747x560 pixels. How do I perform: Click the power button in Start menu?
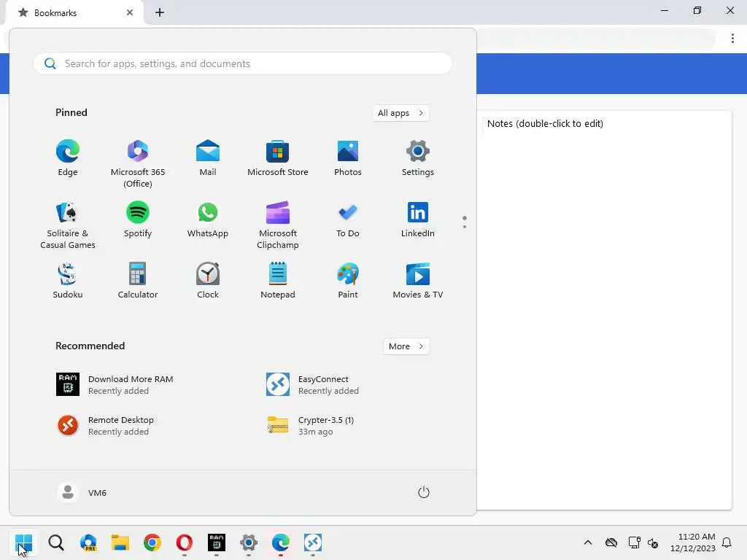(x=424, y=492)
